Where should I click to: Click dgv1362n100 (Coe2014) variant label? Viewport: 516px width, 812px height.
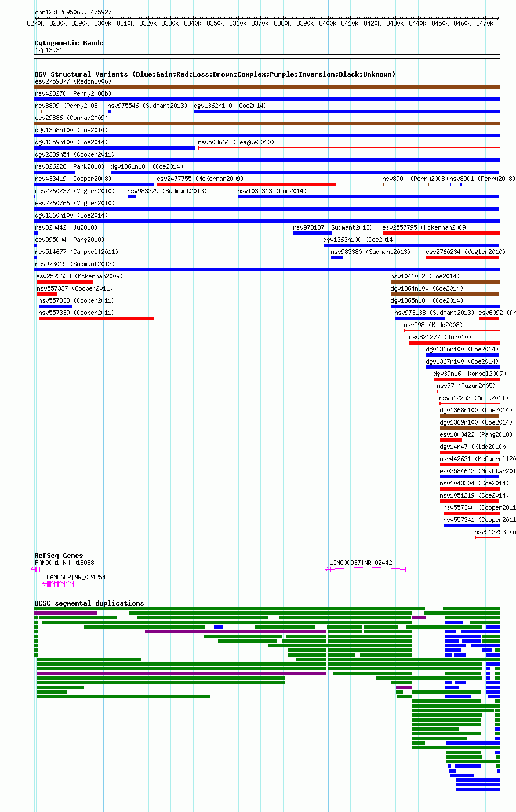[231, 106]
